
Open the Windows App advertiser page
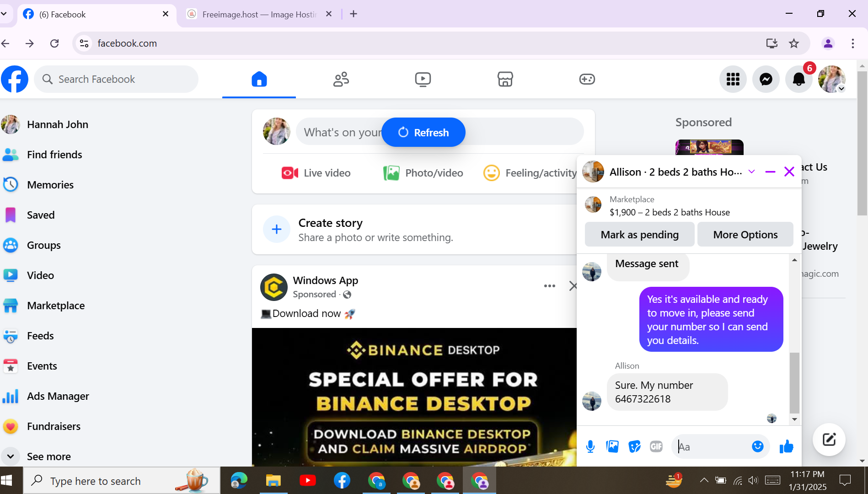click(326, 280)
